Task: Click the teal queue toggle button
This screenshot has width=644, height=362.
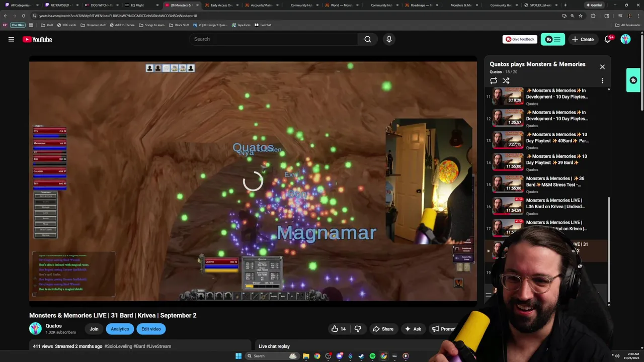Action: [552, 39]
